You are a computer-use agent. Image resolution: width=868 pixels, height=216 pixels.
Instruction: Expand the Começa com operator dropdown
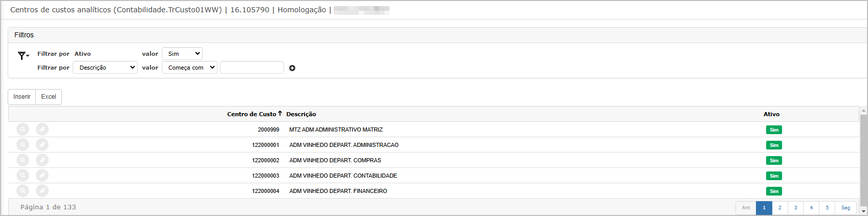(x=189, y=68)
